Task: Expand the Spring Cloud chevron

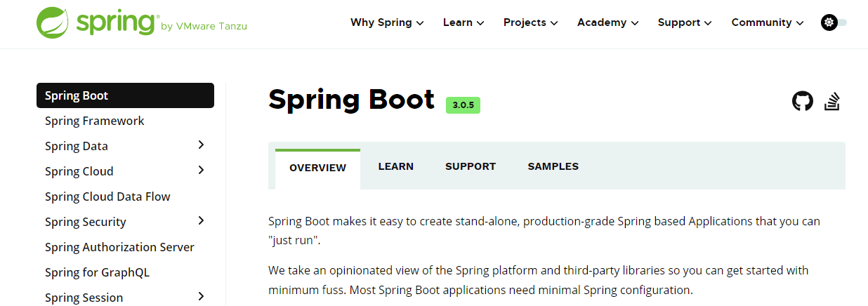Action: coord(201,171)
